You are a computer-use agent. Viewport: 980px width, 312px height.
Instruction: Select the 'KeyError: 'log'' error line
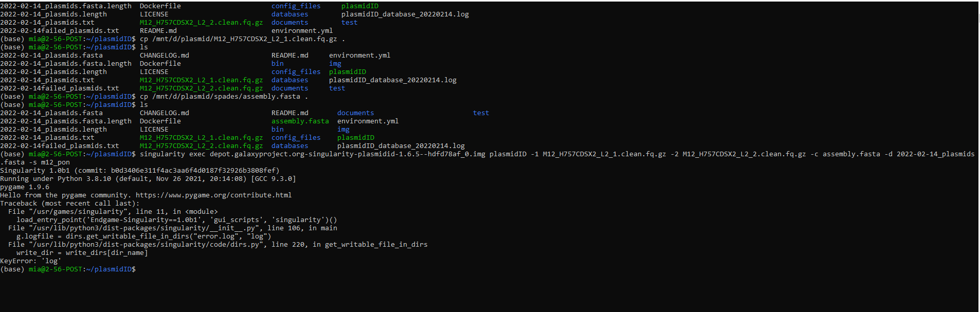(31, 261)
